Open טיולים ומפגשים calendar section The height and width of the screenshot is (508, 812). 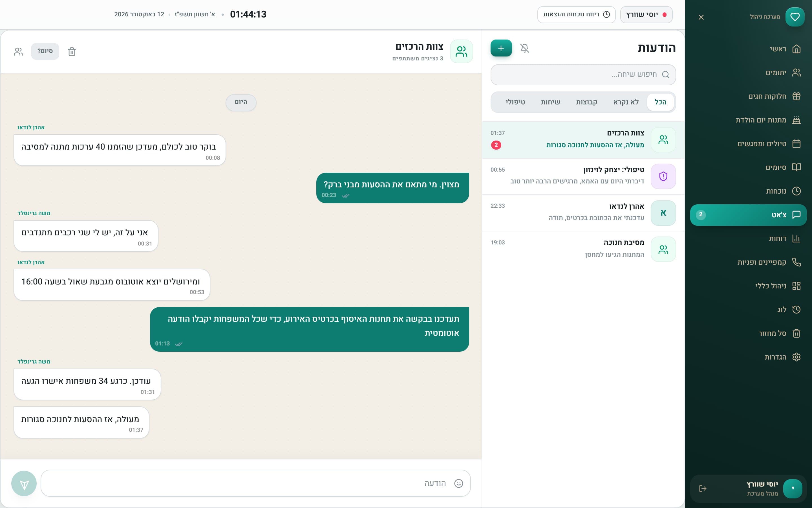point(748,144)
